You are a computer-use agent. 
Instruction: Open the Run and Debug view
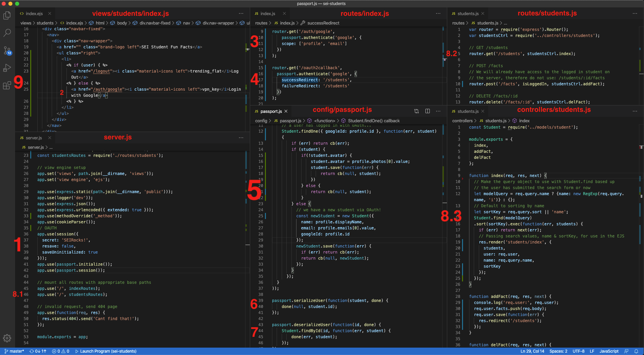[x=7, y=68]
